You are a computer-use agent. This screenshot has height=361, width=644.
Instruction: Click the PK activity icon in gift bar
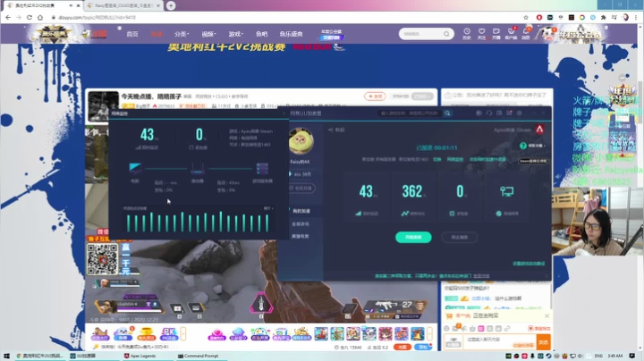coord(169,334)
